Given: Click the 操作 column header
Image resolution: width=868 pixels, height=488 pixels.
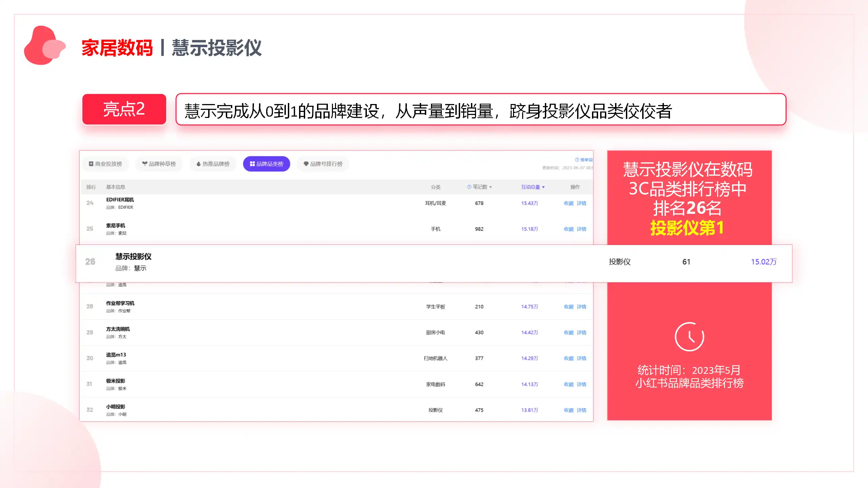Looking at the screenshot, I should pos(575,187).
